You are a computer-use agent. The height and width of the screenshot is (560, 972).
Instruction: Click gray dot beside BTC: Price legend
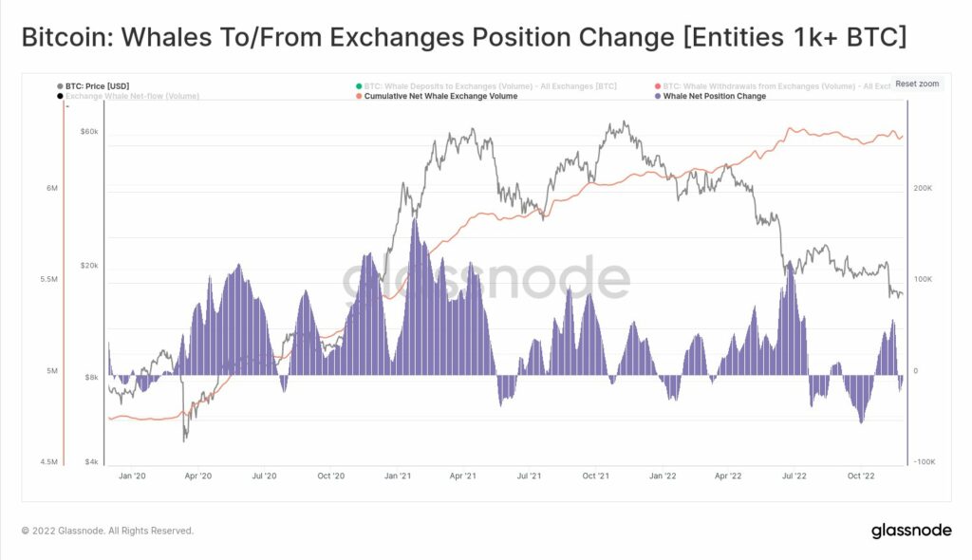pos(60,86)
